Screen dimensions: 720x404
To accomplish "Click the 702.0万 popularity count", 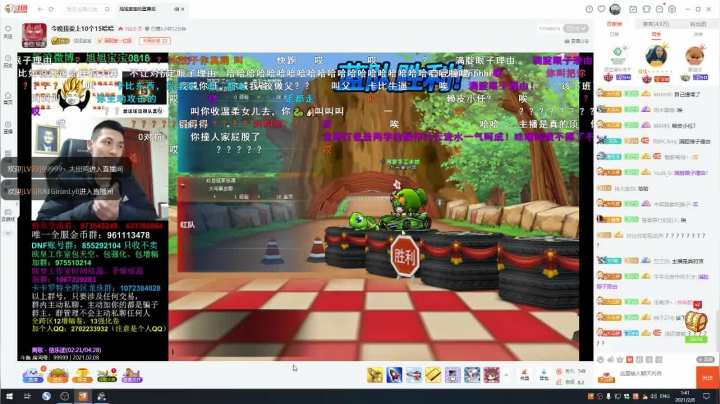I will point(130,28).
